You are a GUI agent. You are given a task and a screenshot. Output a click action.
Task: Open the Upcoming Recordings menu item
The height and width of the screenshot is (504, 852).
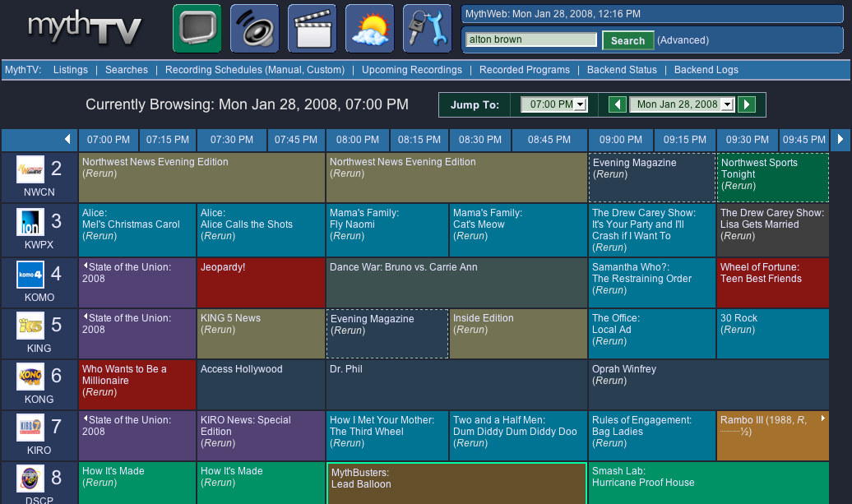coord(411,70)
